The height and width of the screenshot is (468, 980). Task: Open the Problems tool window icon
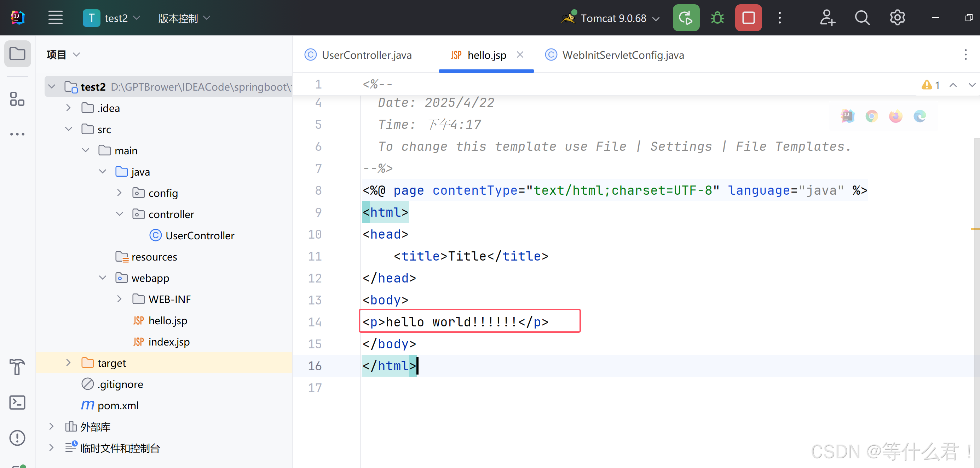pos(17,438)
